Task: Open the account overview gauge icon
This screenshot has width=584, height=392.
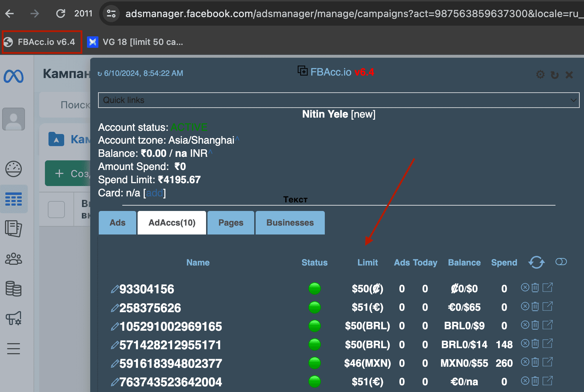Action: click(x=14, y=169)
